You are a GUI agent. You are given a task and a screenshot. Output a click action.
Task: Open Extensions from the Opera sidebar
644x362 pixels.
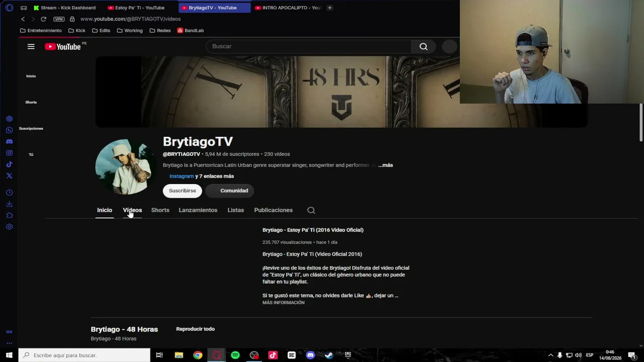click(9, 215)
